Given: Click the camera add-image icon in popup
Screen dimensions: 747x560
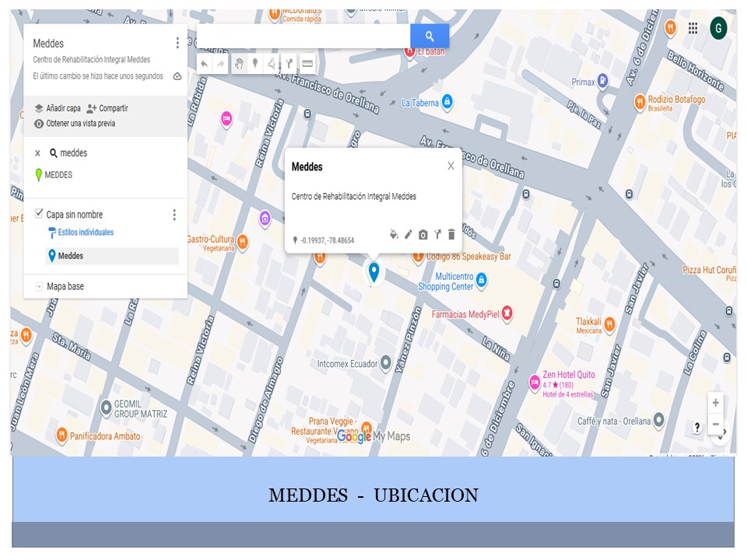Looking at the screenshot, I should tap(423, 234).
